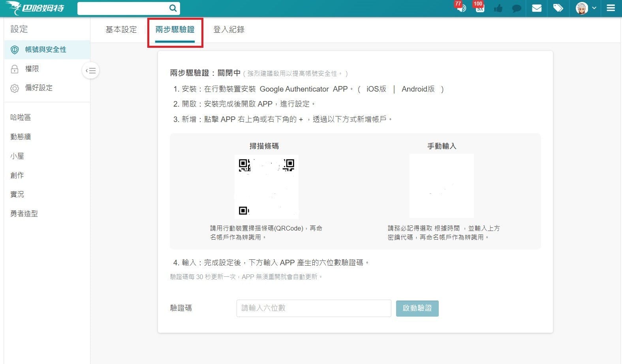The image size is (622, 364).
Task: Go to 勇者造型 in the sidebar
Action: click(x=24, y=214)
